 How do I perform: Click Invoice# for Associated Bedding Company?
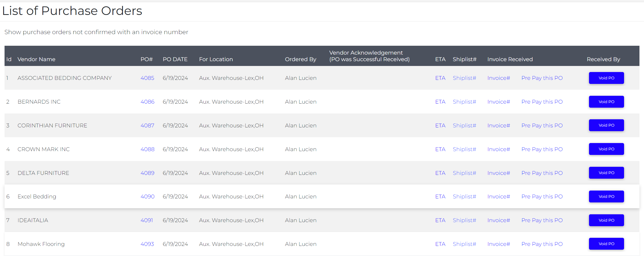coord(499,78)
